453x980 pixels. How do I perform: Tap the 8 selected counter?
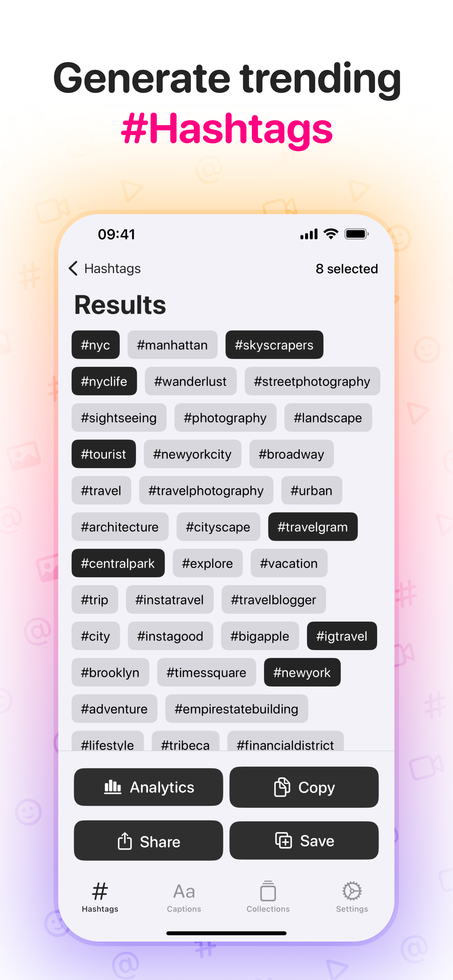(347, 268)
